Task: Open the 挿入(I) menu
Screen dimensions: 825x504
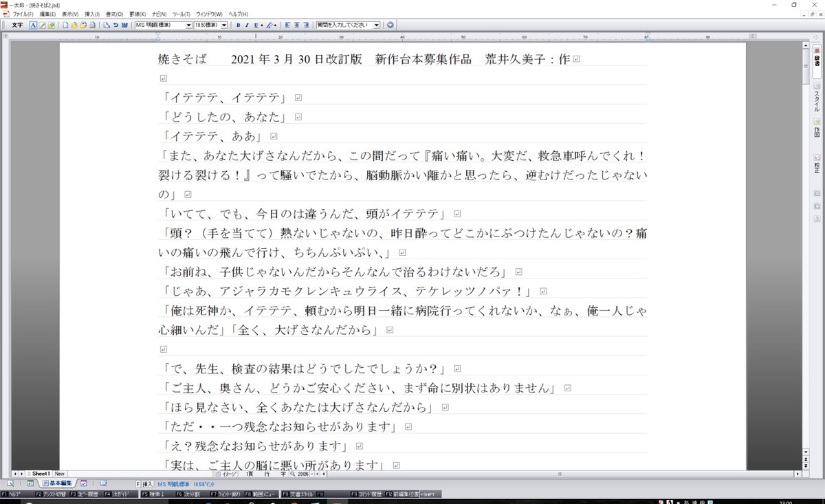Action: coord(92,14)
